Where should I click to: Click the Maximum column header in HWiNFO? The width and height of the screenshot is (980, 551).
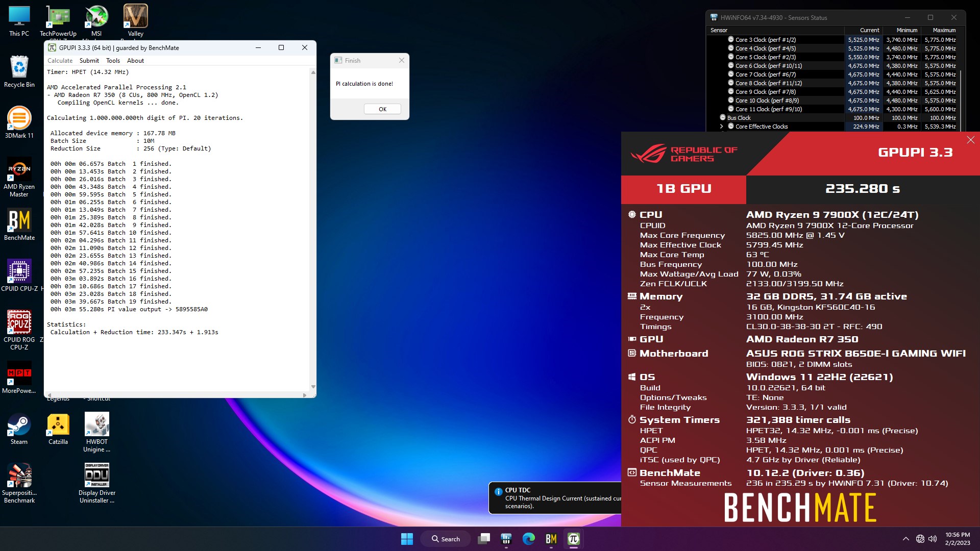tap(940, 30)
